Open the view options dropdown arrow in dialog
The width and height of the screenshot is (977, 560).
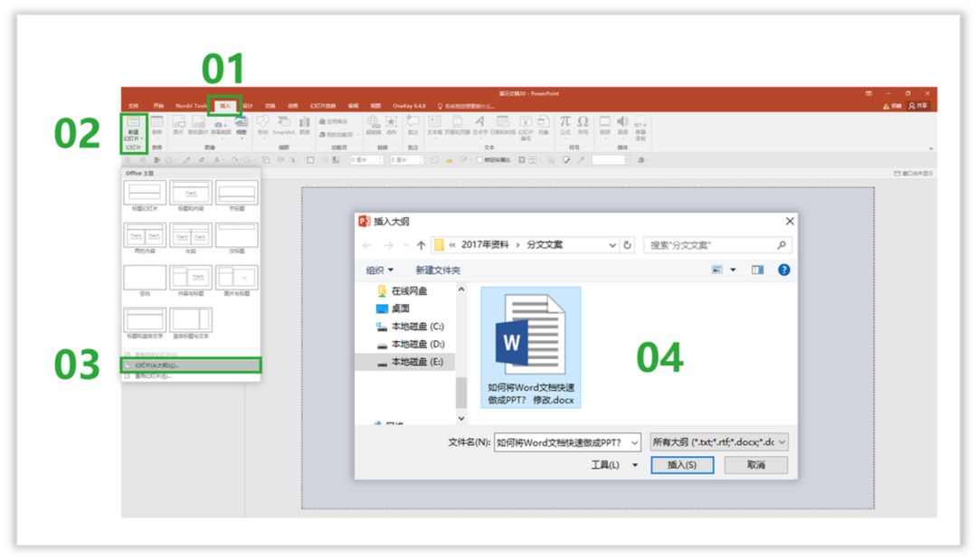click(733, 270)
